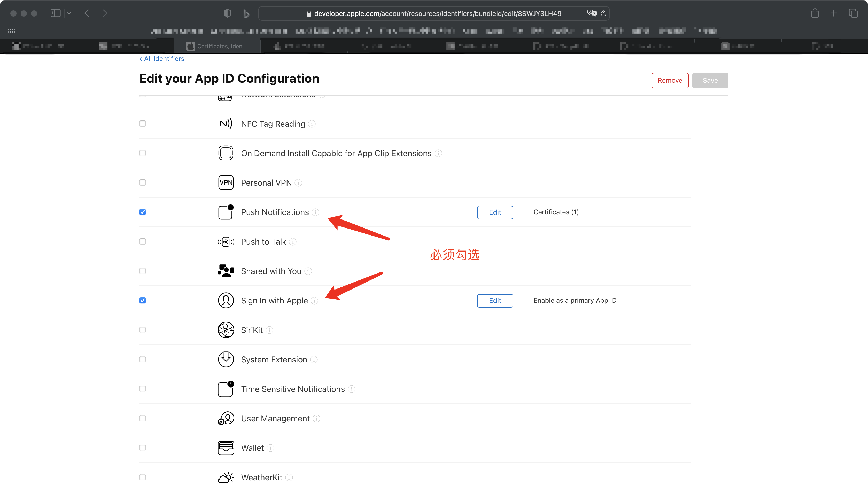Click the Certificates (1) text
The height and width of the screenshot is (486, 868).
coord(556,212)
